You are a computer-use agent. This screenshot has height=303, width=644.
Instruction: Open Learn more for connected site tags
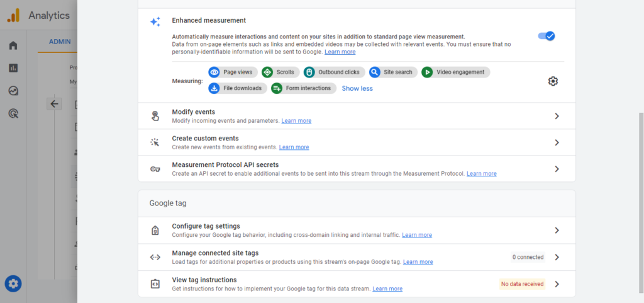point(418,262)
